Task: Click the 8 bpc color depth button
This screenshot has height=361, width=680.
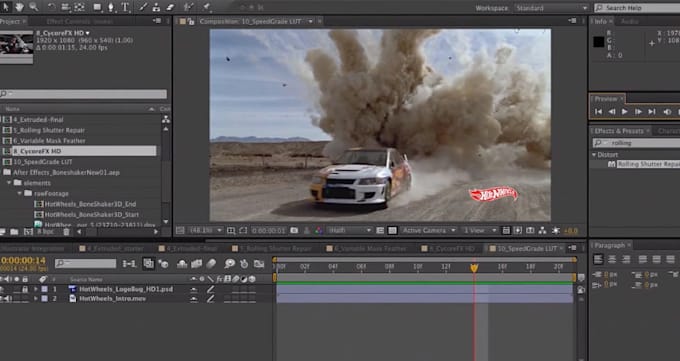Action: tap(45, 232)
